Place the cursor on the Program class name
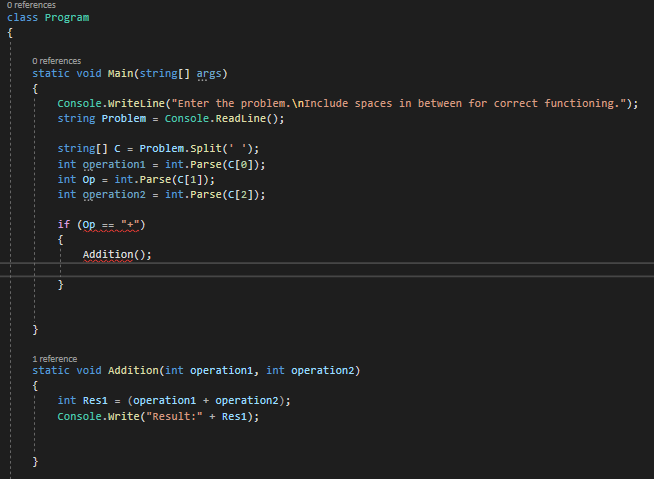 coord(67,18)
